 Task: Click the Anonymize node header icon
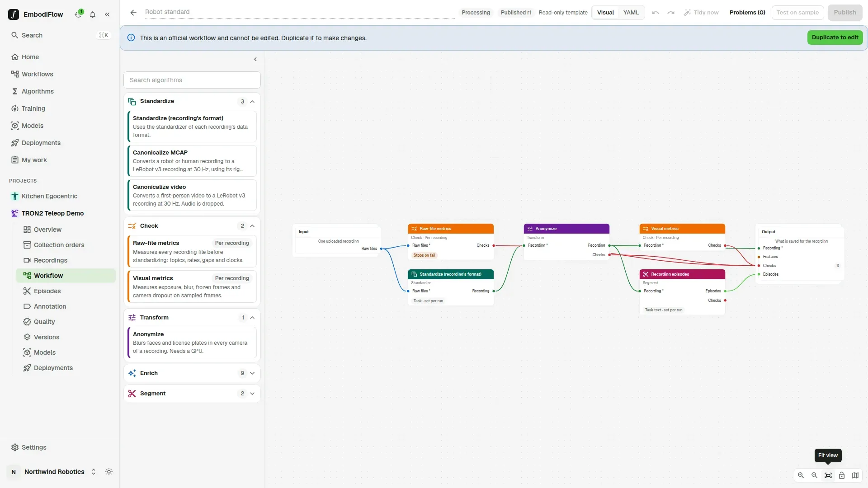pyautogui.click(x=530, y=229)
